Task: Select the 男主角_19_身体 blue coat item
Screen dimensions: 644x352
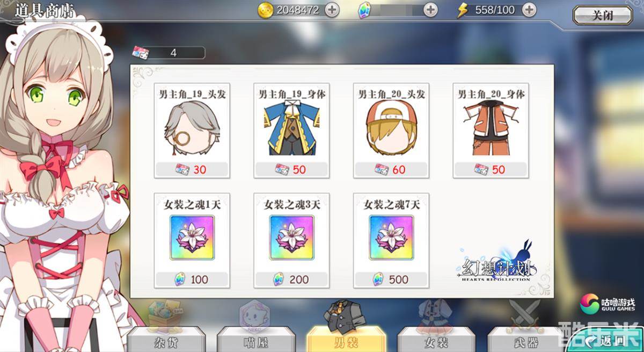Action: coord(291,131)
